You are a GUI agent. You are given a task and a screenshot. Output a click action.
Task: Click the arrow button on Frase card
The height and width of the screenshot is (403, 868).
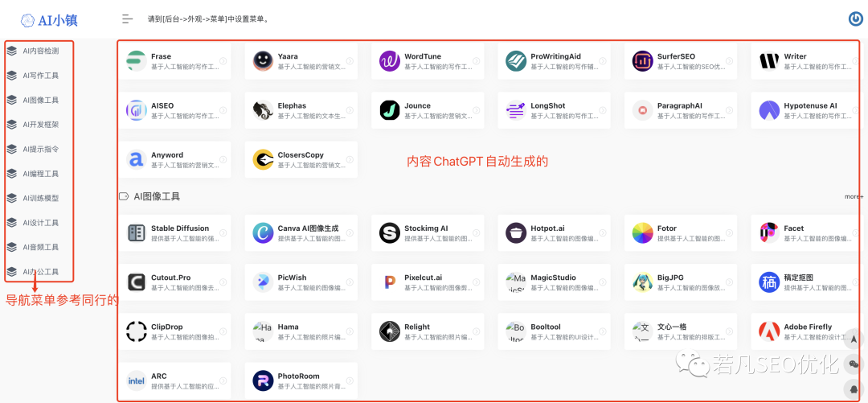(x=223, y=61)
